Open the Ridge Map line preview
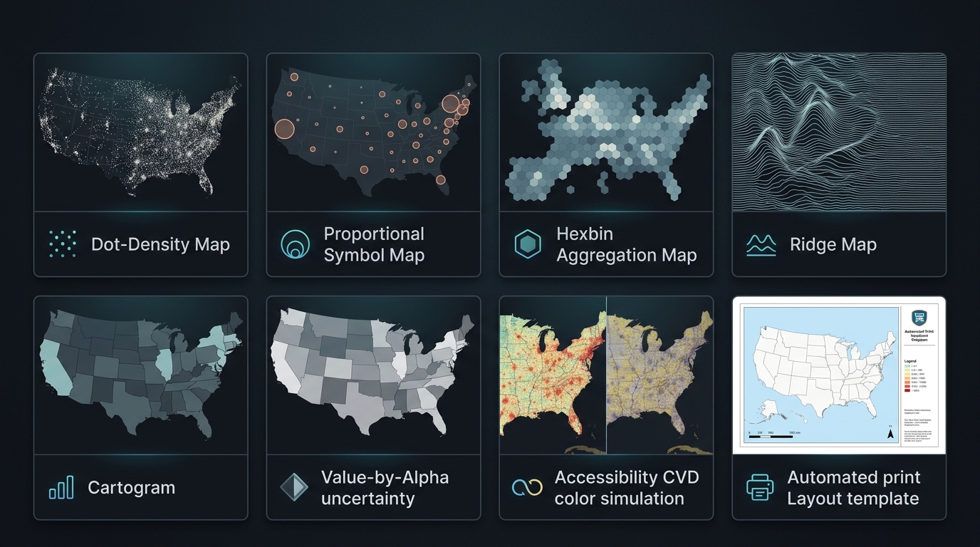Screen dimensions: 980x547 (x=839, y=132)
